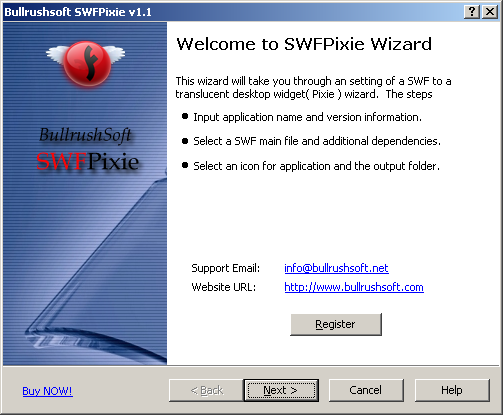
Task: Click the winged red Flash logo icon
Action: (x=86, y=63)
